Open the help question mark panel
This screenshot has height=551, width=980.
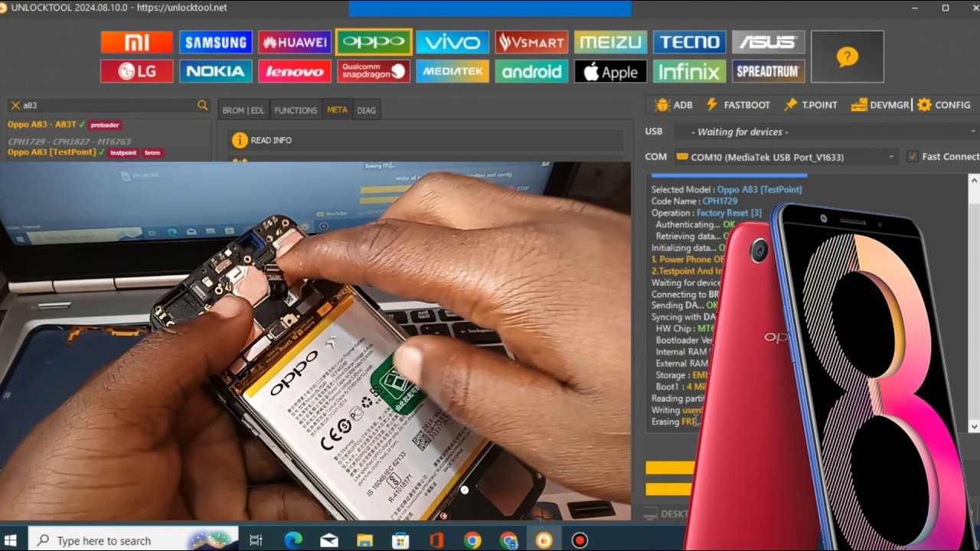click(x=847, y=57)
